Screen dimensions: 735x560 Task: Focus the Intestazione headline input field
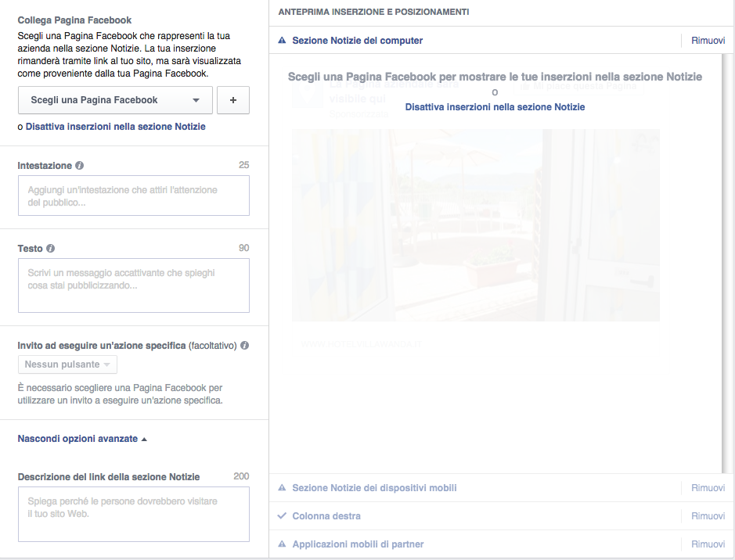(x=134, y=196)
